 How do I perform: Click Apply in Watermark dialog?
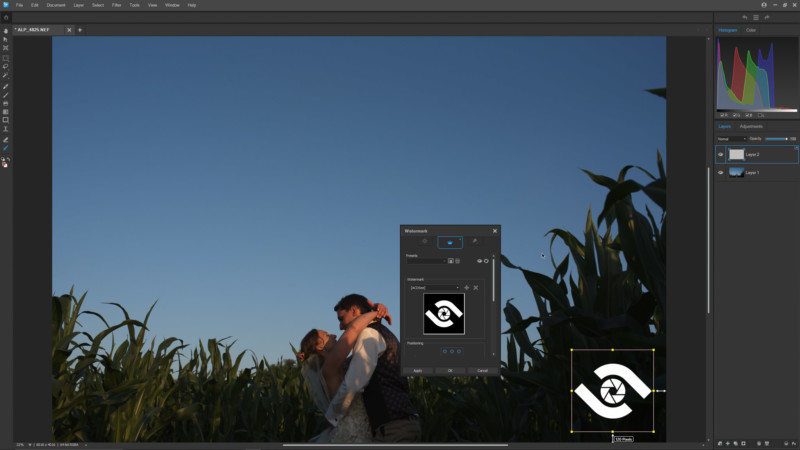(417, 371)
